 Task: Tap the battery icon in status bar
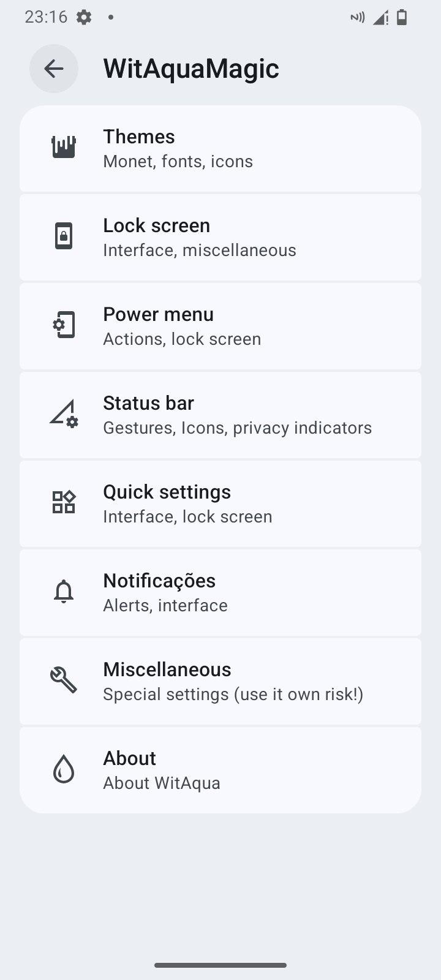pyautogui.click(x=402, y=17)
